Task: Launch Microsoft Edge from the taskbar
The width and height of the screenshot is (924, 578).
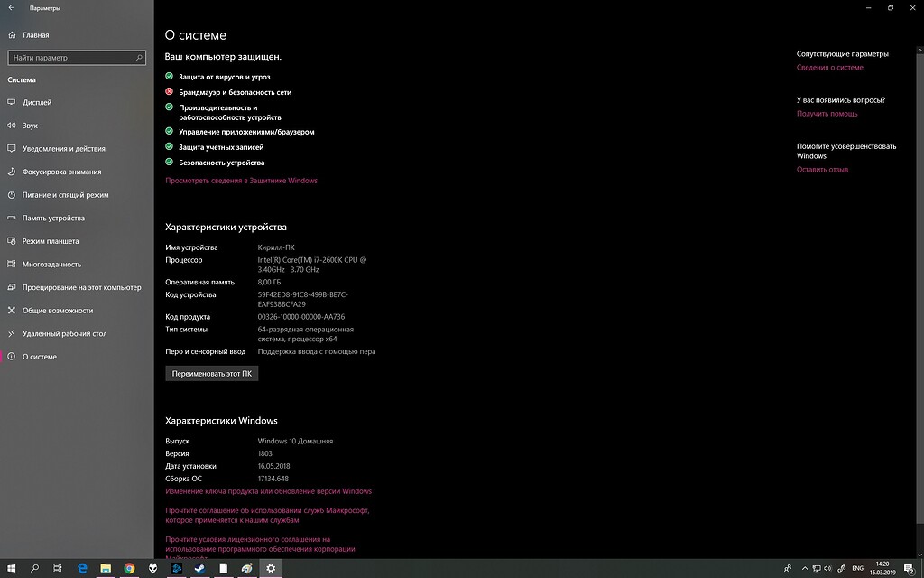Action: coord(82,569)
